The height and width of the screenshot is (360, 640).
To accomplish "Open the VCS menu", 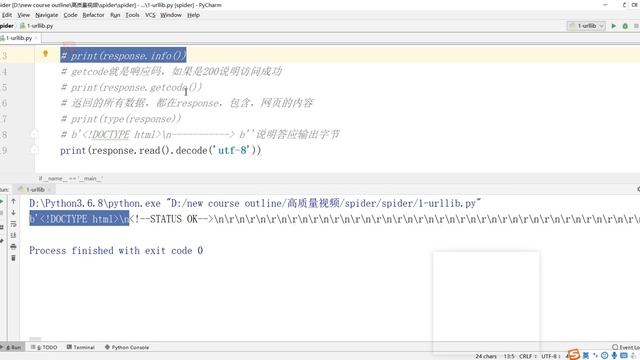I will tap(150, 15).
